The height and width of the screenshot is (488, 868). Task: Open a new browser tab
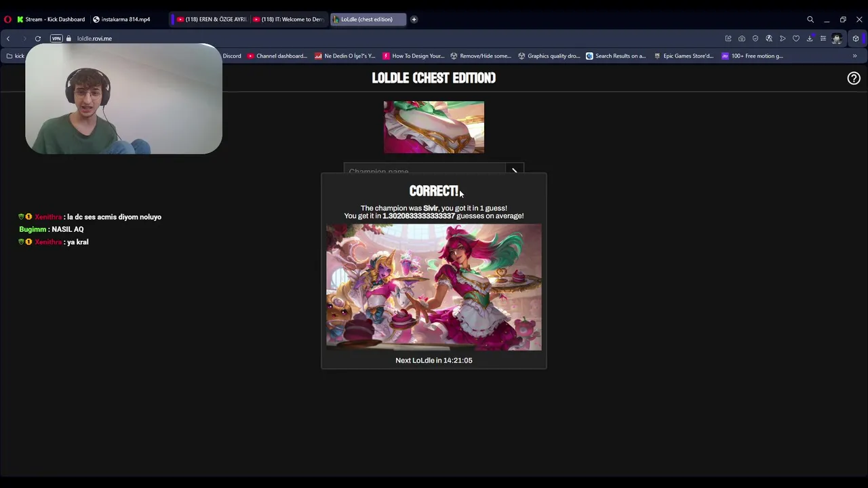(x=414, y=20)
